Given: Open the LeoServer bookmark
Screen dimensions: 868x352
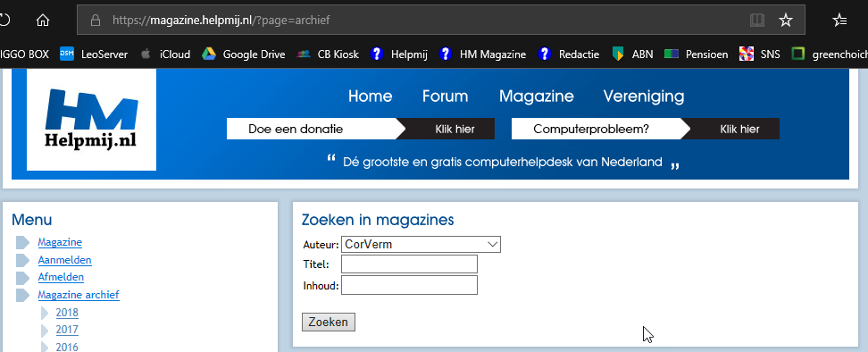Looking at the screenshot, I should (94, 54).
